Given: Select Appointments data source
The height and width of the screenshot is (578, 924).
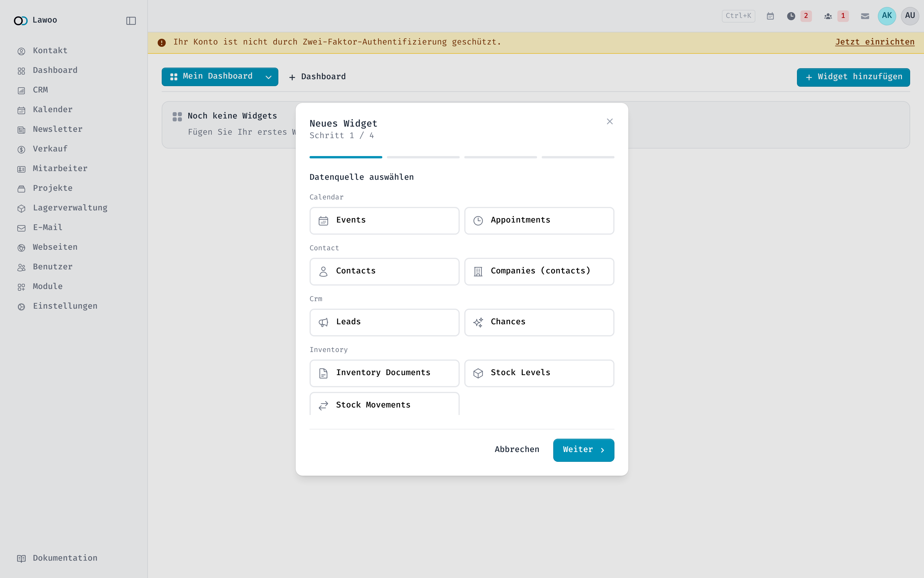Looking at the screenshot, I should (539, 221).
